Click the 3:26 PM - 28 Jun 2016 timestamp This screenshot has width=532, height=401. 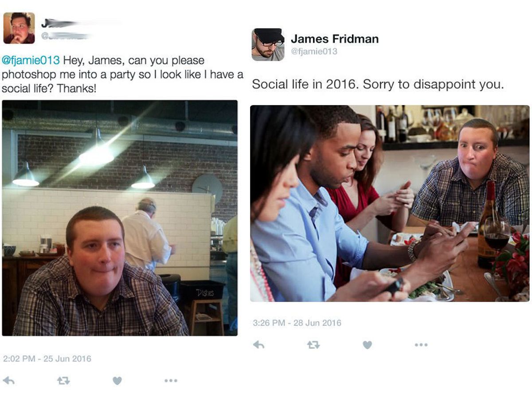pos(297,323)
